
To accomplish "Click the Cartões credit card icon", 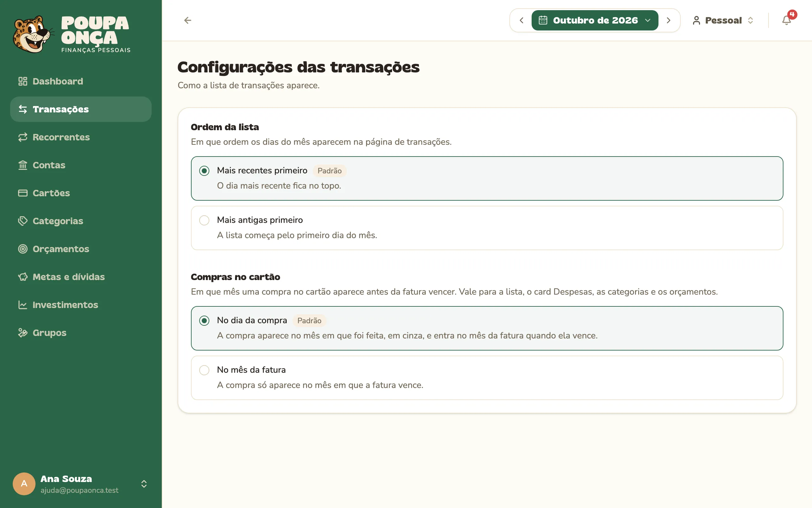I will click(x=23, y=193).
